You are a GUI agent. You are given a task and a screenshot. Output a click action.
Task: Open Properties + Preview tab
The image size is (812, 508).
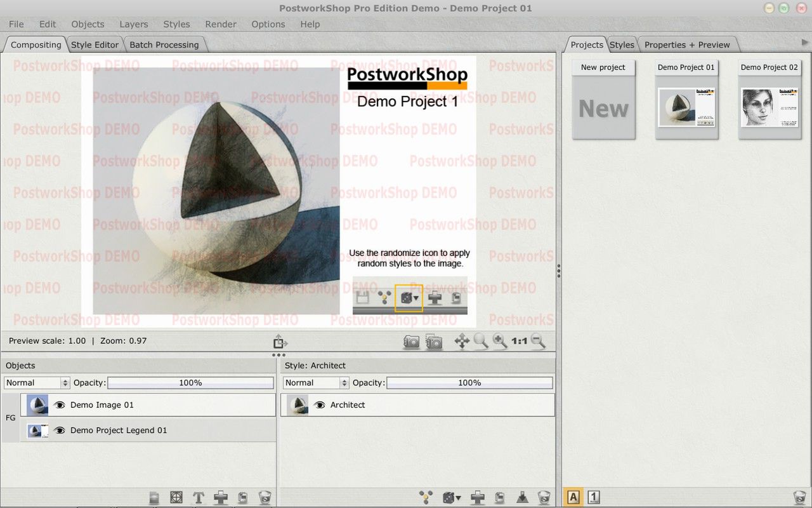point(687,44)
